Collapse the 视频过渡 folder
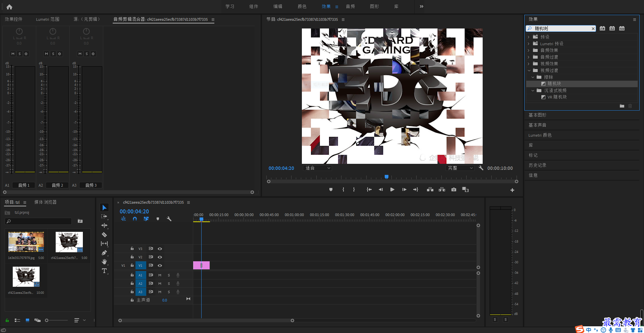The height and width of the screenshot is (333, 644). [x=529, y=70]
